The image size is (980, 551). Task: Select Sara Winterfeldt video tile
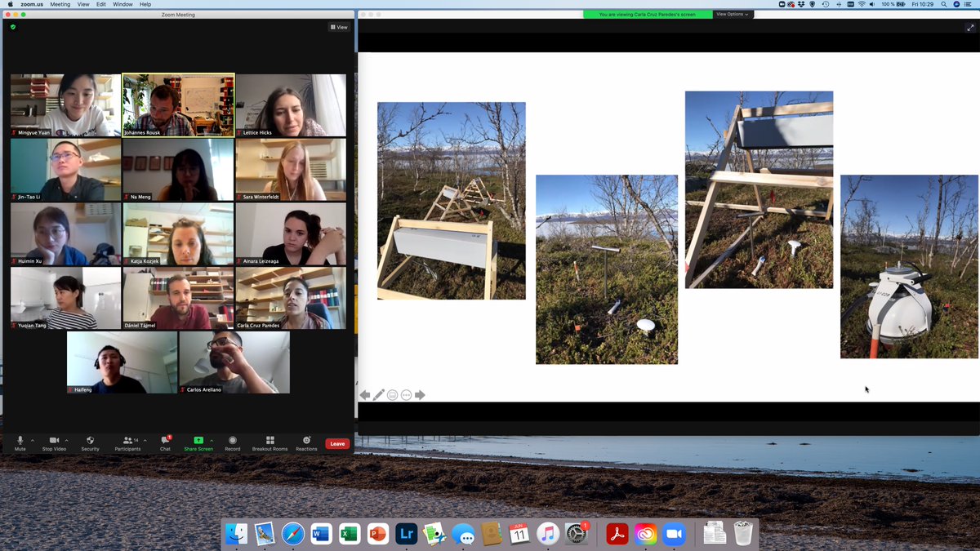point(291,170)
